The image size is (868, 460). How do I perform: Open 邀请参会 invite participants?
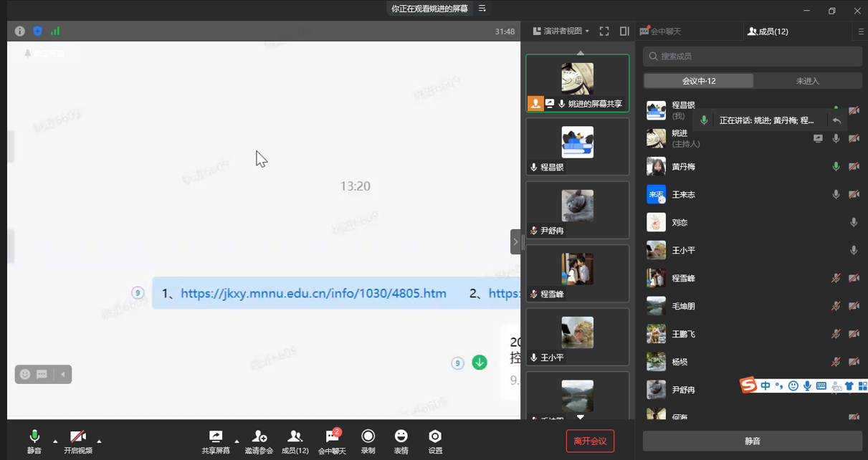tap(259, 436)
